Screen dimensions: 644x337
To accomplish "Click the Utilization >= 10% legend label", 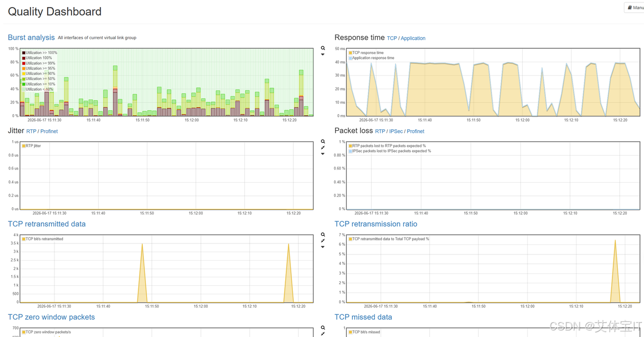I will coord(40,85).
